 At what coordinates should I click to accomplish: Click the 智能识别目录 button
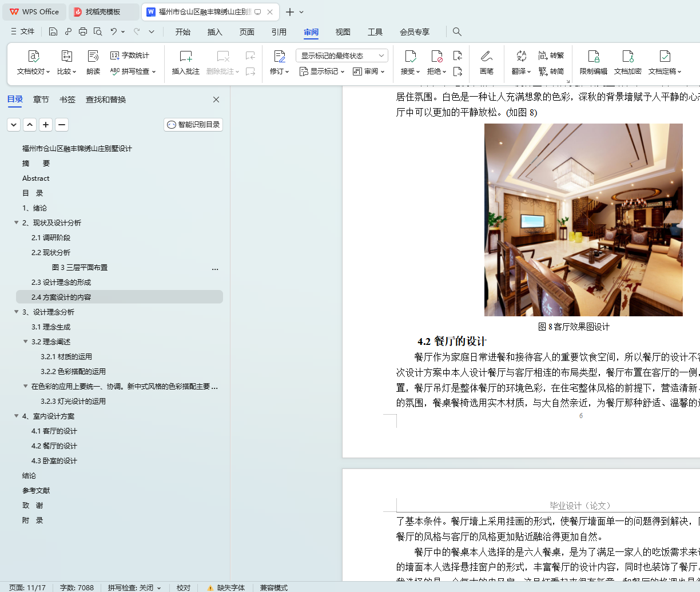pos(193,125)
